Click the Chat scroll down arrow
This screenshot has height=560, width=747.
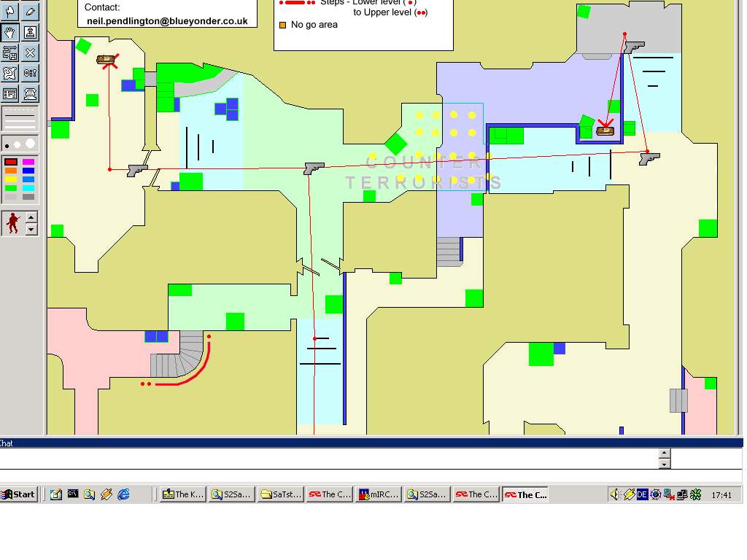665,464
